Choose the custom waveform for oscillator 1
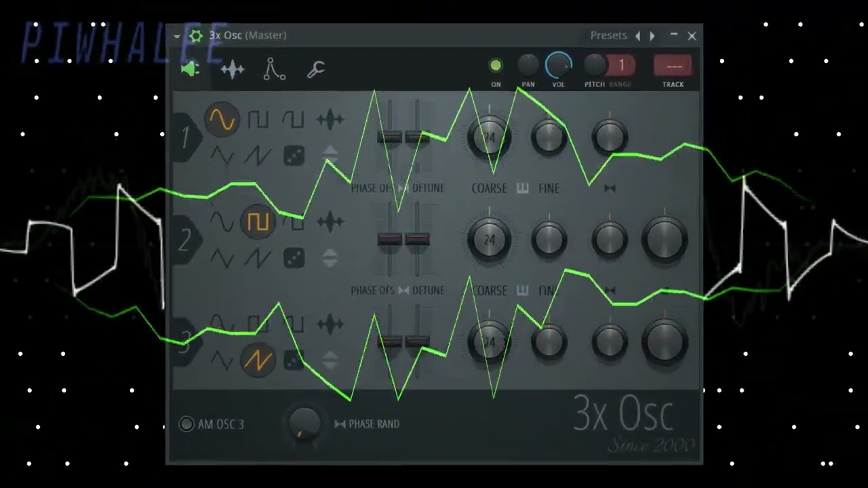Screen dimensions: 868x488 pyautogui.click(x=330, y=120)
